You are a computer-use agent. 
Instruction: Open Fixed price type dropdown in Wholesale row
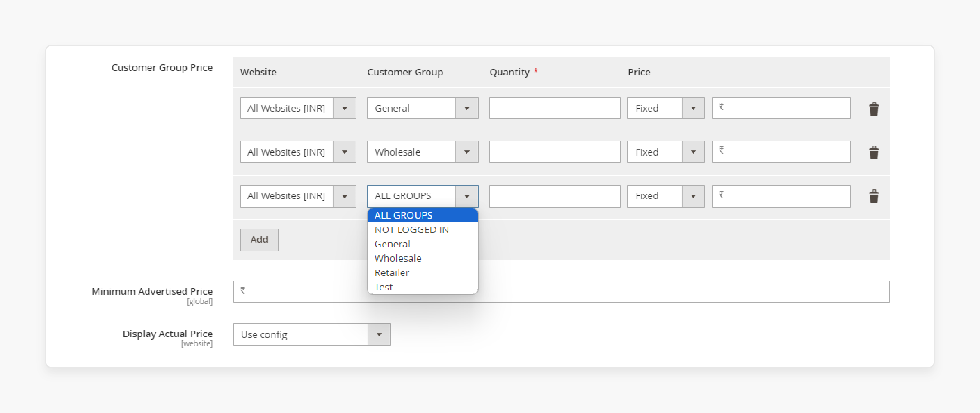(666, 152)
